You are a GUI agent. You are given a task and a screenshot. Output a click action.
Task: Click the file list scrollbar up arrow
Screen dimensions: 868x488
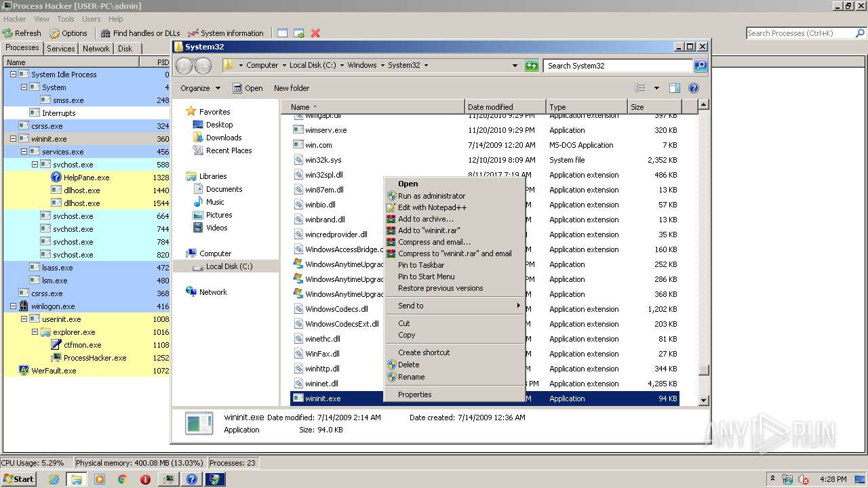click(703, 105)
